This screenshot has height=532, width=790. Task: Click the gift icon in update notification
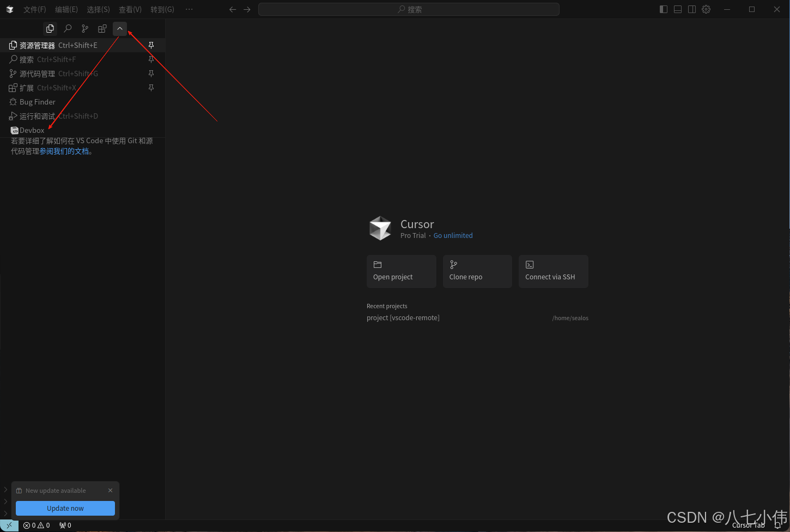point(19,491)
